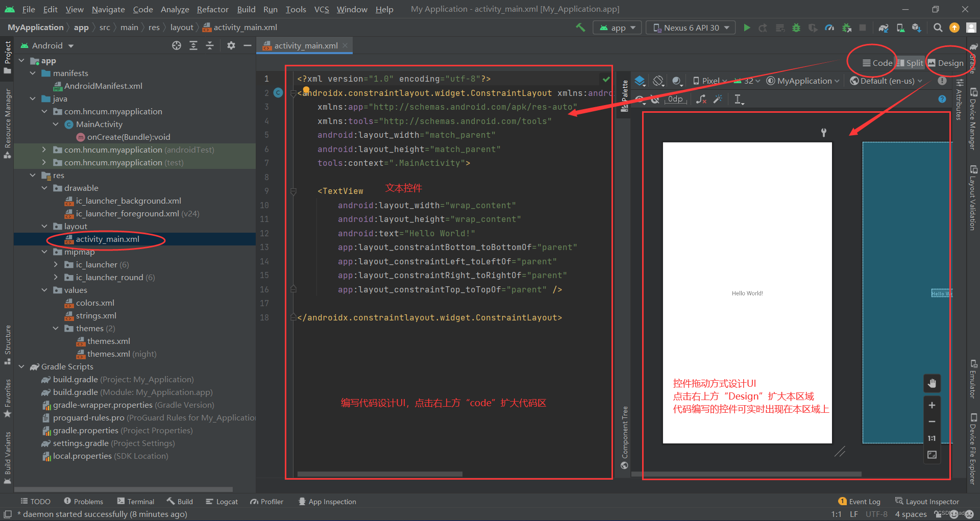Screen dimensions: 980x521
Task: Click the Orientation for Preview rotate icon
Action: tap(658, 81)
